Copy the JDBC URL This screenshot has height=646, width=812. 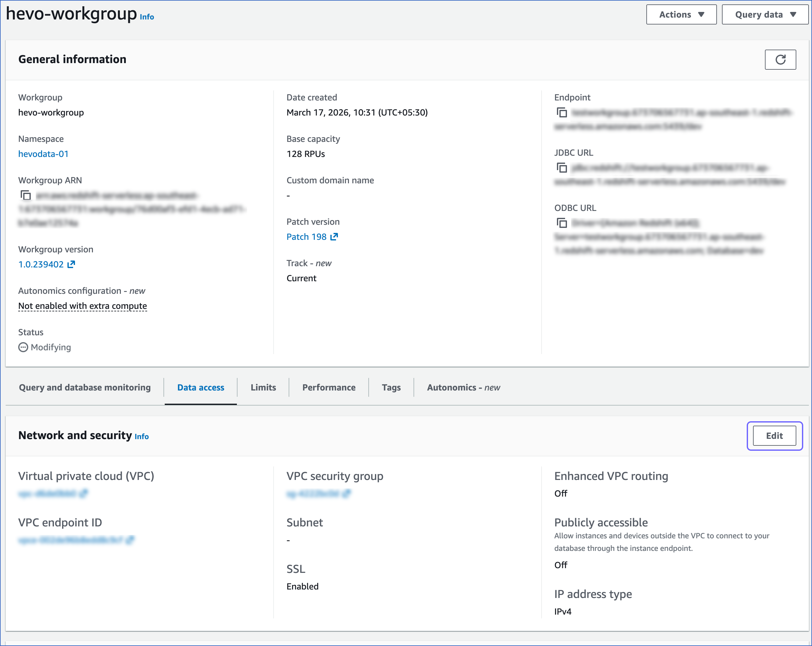click(x=562, y=168)
